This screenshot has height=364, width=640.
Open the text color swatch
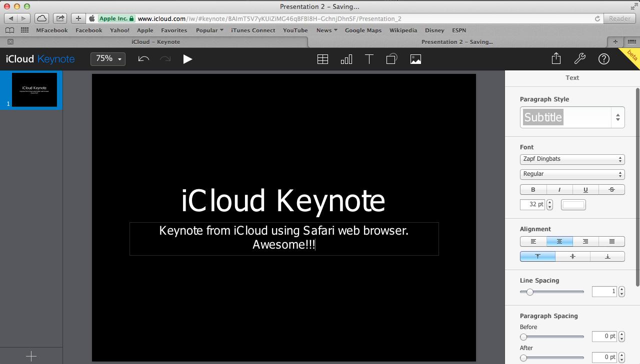point(573,205)
